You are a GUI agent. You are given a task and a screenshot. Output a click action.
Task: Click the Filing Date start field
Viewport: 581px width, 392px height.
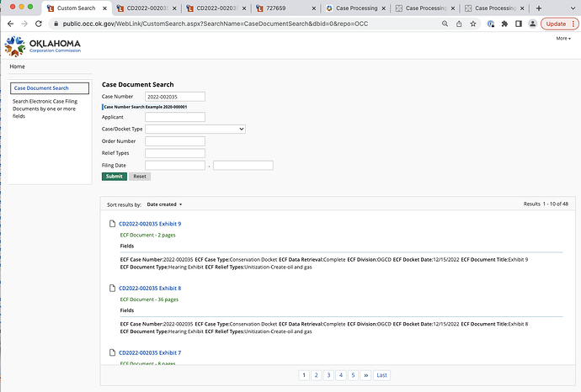[175, 165]
